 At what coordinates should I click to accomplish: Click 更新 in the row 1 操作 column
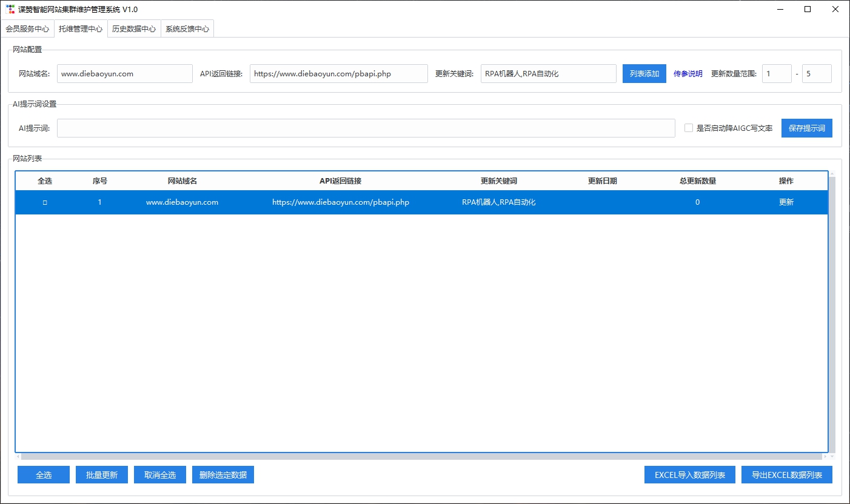coord(786,202)
